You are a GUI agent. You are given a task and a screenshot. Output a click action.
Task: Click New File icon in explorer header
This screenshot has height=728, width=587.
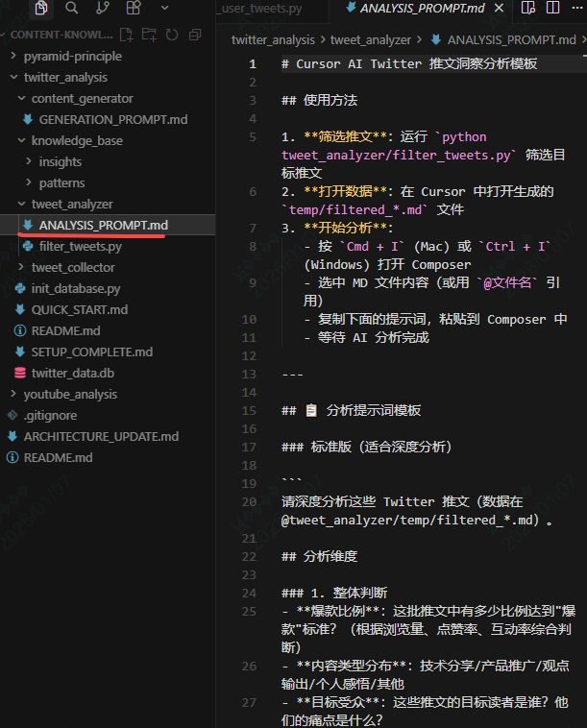[126, 35]
